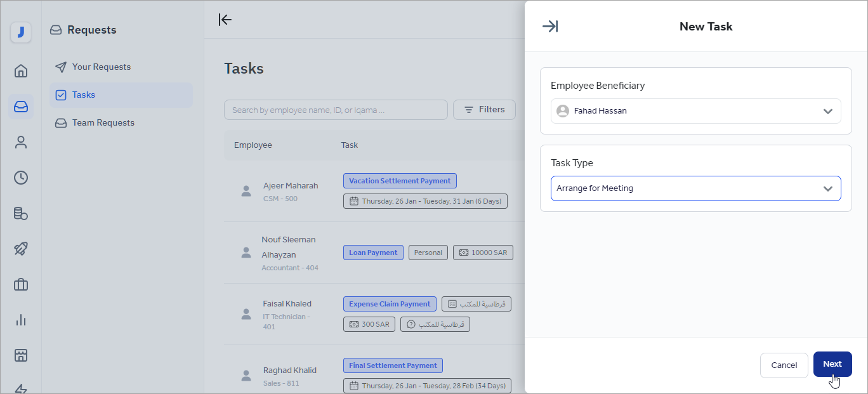Collapse the New Task panel using the arrow

(x=550, y=26)
